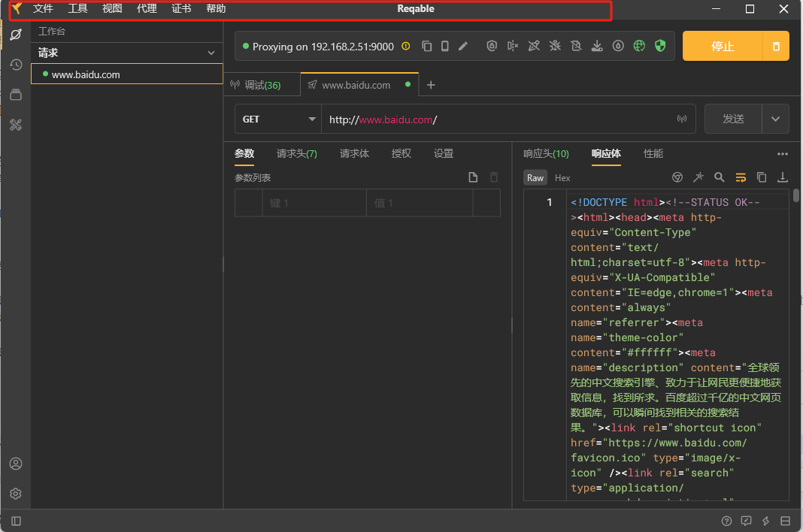Open response in browser via Chrome icon
This screenshot has height=532, width=803.
point(677,177)
